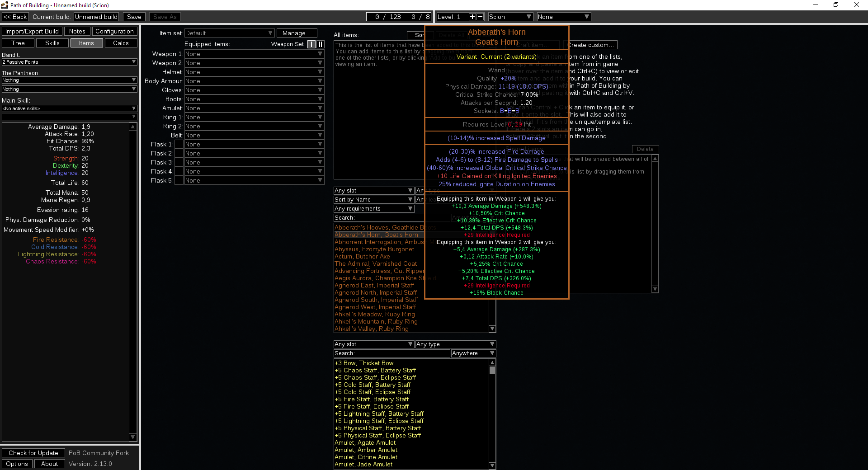Viewport: 868px width, 470px height.
Task: Click the Save button
Action: [x=134, y=17]
